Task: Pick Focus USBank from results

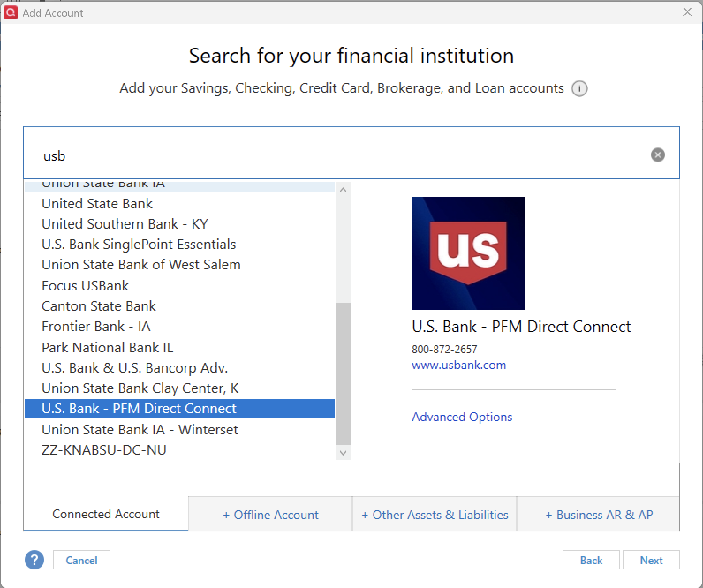Action: coord(180,286)
